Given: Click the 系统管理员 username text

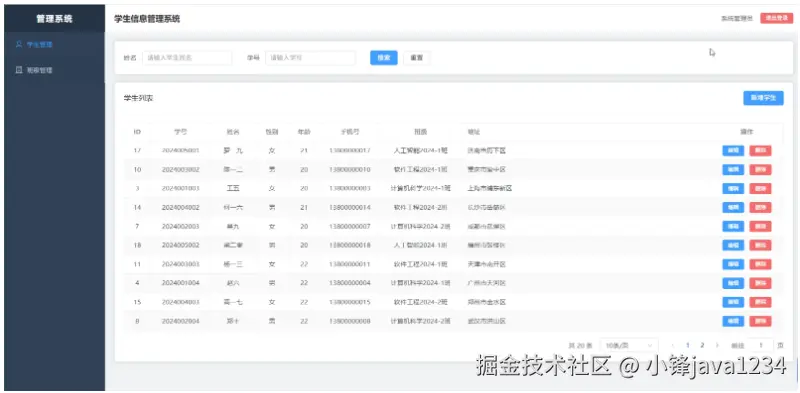Looking at the screenshot, I should click(x=737, y=18).
